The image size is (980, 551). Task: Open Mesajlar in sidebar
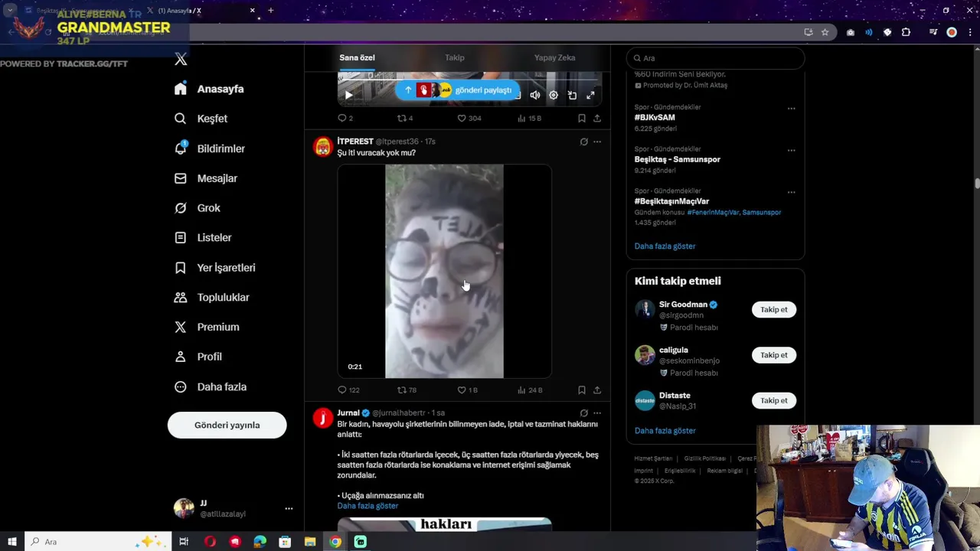point(206,178)
